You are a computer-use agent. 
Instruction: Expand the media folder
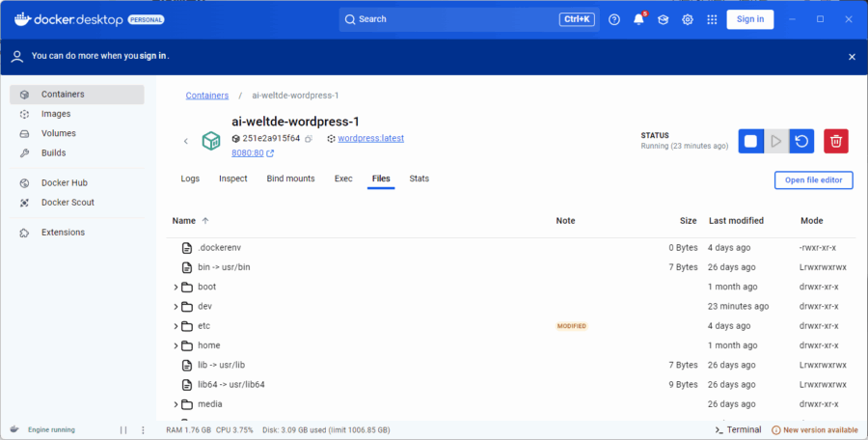click(x=176, y=404)
